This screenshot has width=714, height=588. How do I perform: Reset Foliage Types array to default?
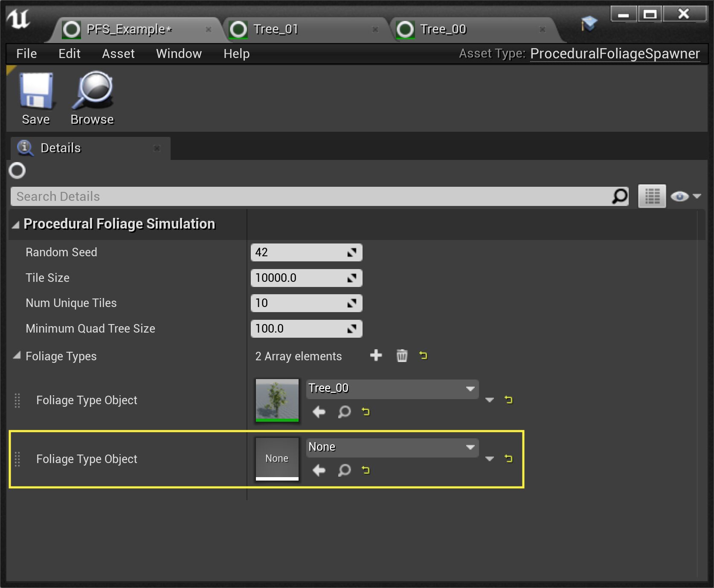pos(423,356)
